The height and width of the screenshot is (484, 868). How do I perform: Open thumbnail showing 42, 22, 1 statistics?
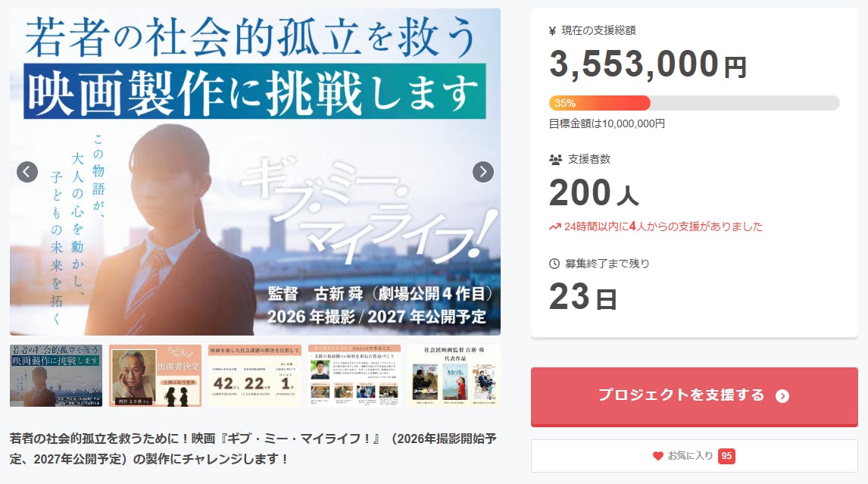(254, 376)
